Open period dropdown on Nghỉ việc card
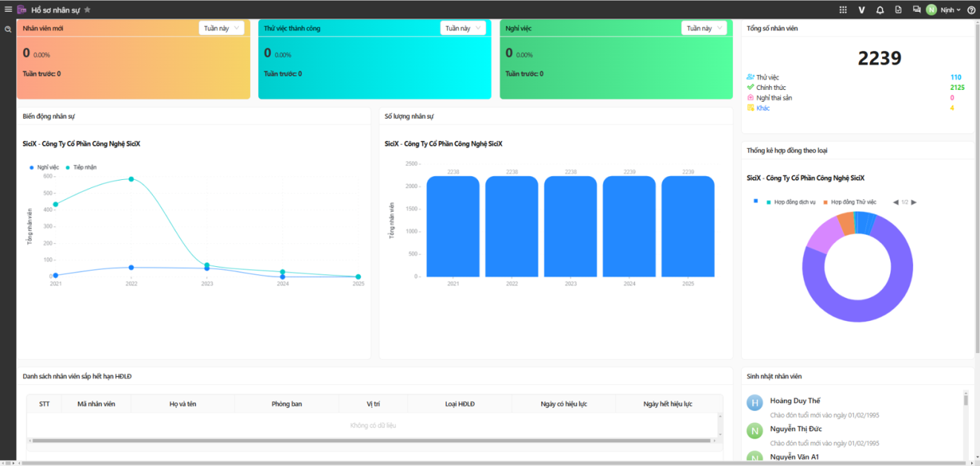 point(704,28)
